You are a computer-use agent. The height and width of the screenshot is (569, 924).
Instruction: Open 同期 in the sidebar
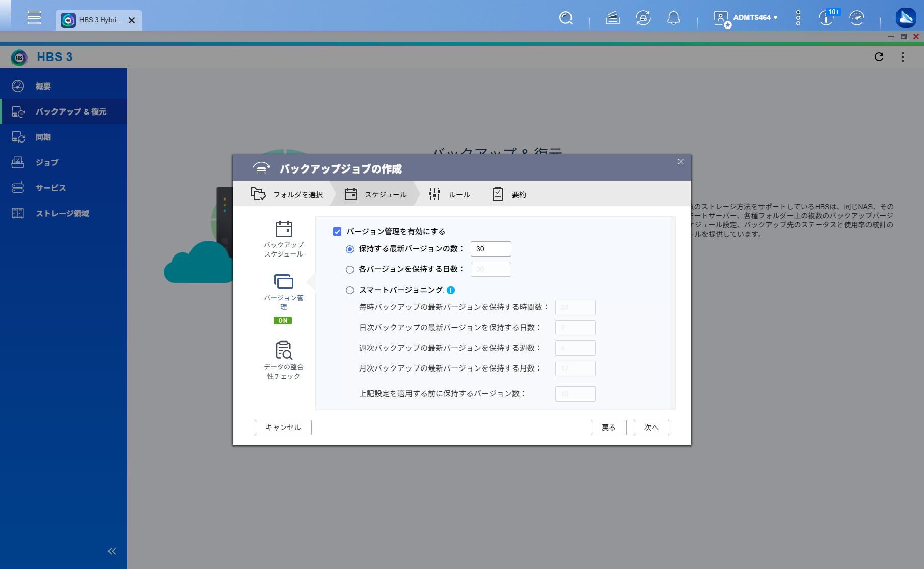(x=64, y=137)
